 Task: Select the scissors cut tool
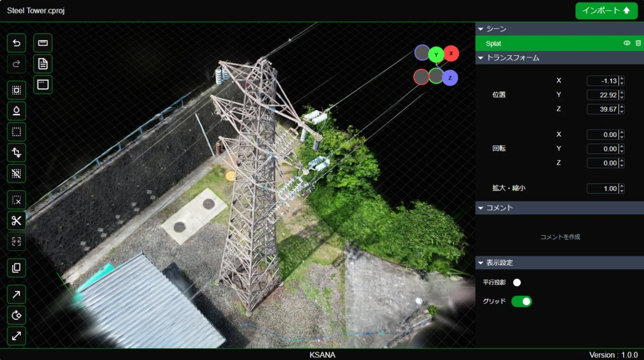[x=16, y=221]
